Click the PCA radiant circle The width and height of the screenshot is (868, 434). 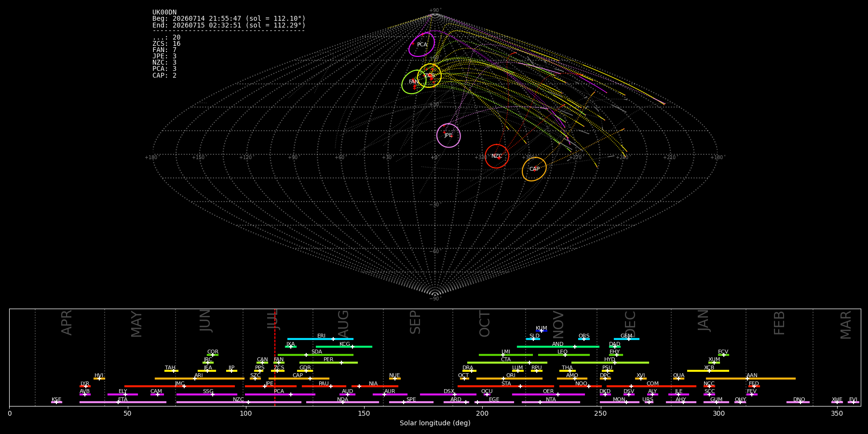pyautogui.click(x=422, y=44)
